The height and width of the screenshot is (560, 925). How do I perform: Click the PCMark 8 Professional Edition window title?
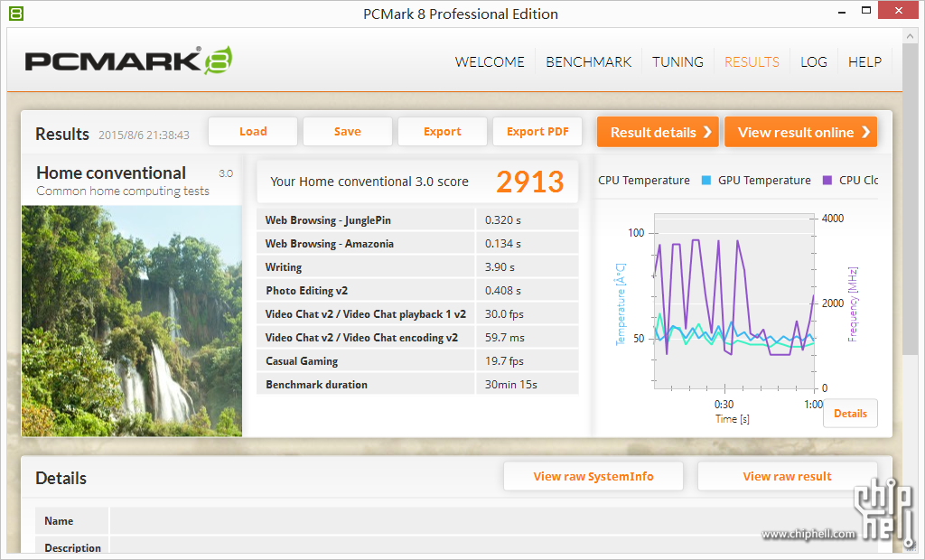click(x=460, y=14)
